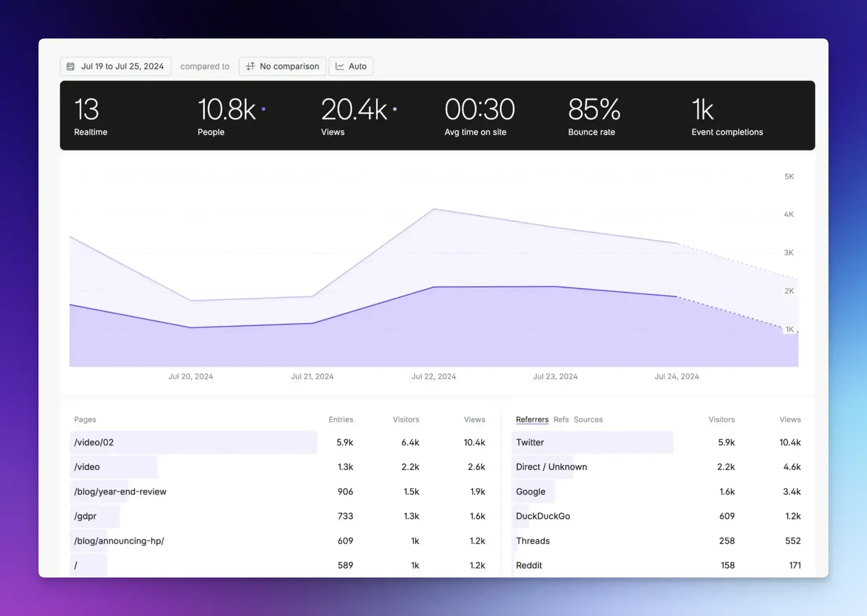Click the purple dot next to People metric
This screenshot has width=867, height=616.
(264, 109)
